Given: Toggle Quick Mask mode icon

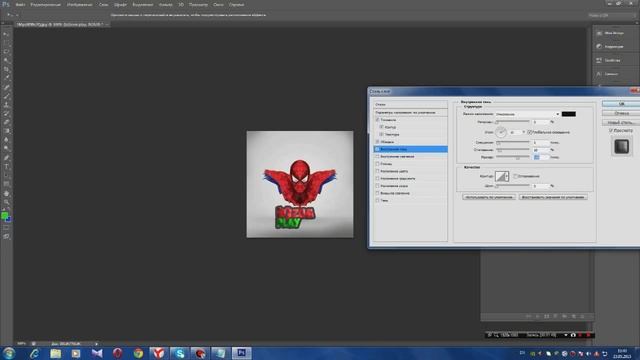Looking at the screenshot, I should point(6,228).
